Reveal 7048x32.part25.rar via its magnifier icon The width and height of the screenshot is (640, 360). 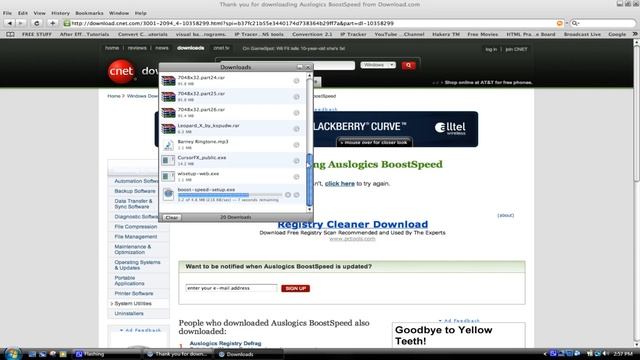[297, 97]
